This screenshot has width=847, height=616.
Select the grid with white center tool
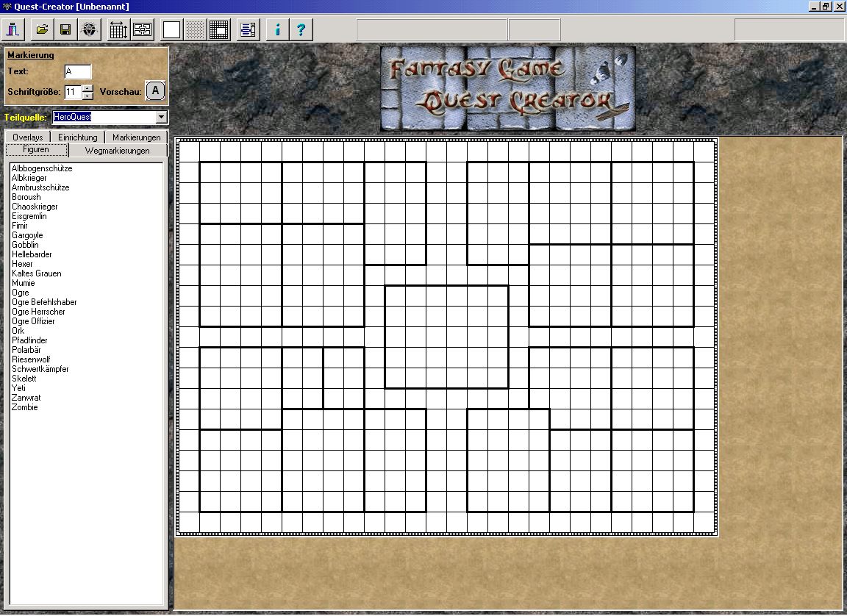coord(219,29)
